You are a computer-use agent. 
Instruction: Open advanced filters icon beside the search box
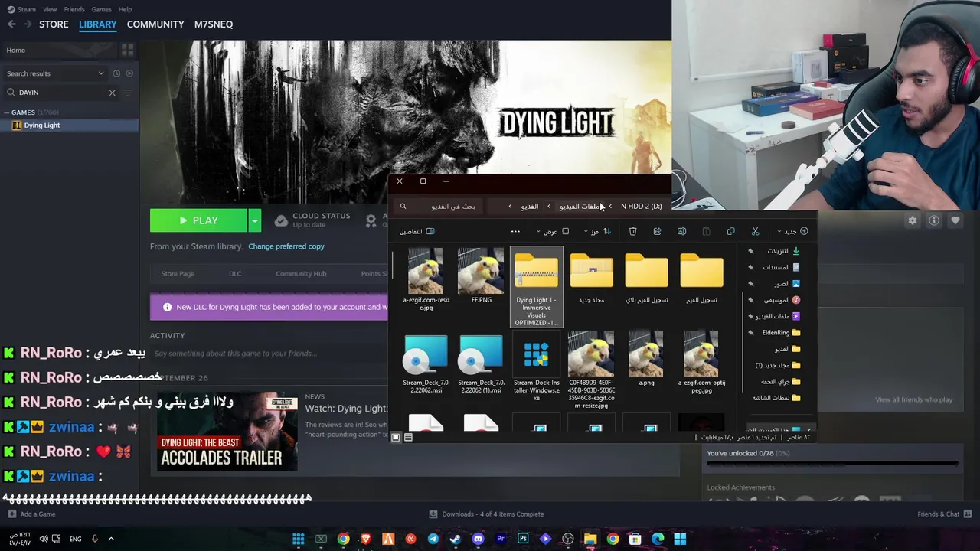click(128, 93)
